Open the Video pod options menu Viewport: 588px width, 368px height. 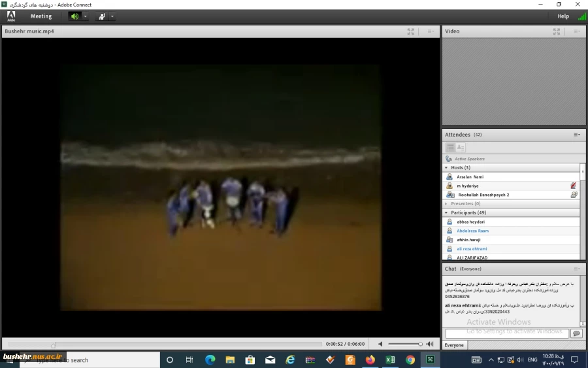tap(577, 31)
